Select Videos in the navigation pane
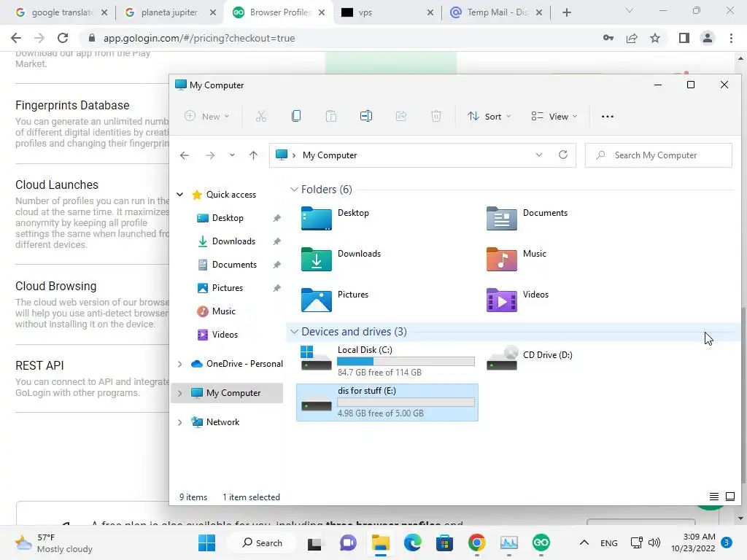Screen dimensions: 747x560 pyautogui.click(x=225, y=335)
